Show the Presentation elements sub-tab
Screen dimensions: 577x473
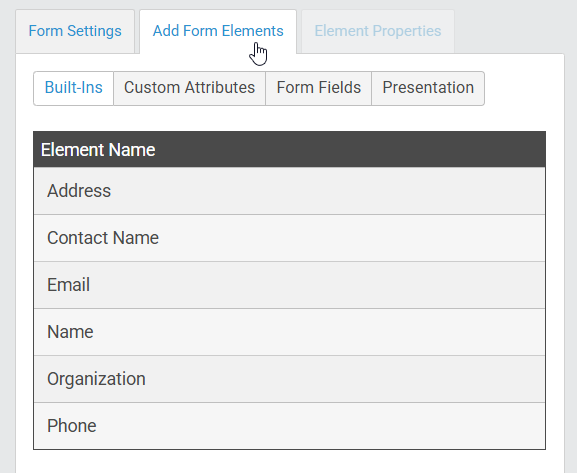click(428, 88)
